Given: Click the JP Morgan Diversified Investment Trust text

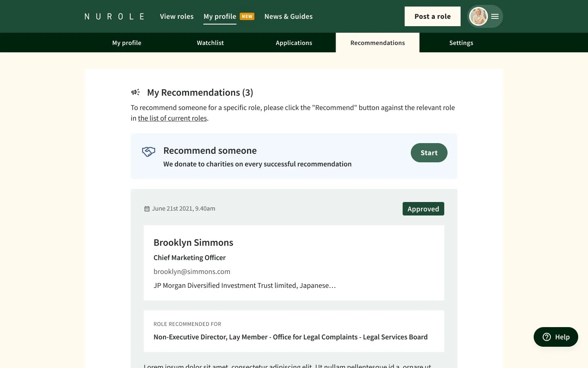Looking at the screenshot, I should tap(245, 285).
